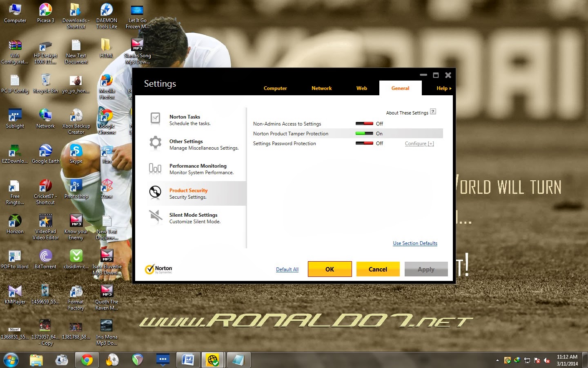This screenshot has height=368, width=588.
Task: Expand the Help menu arrow
Action: [x=450, y=88]
